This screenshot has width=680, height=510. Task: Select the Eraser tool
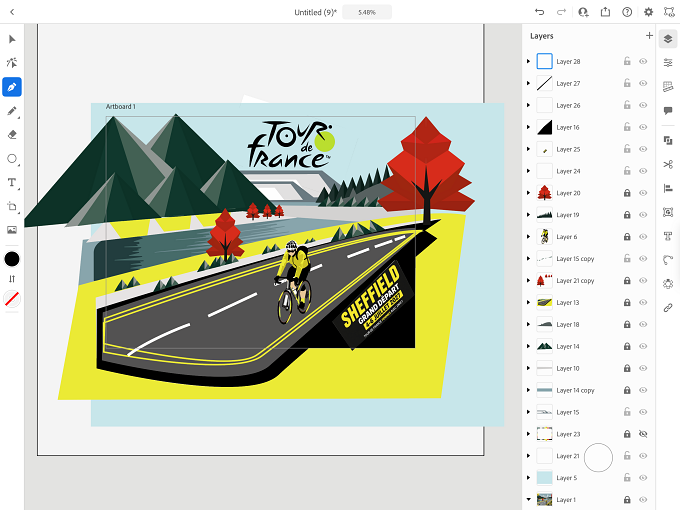pos(12,135)
